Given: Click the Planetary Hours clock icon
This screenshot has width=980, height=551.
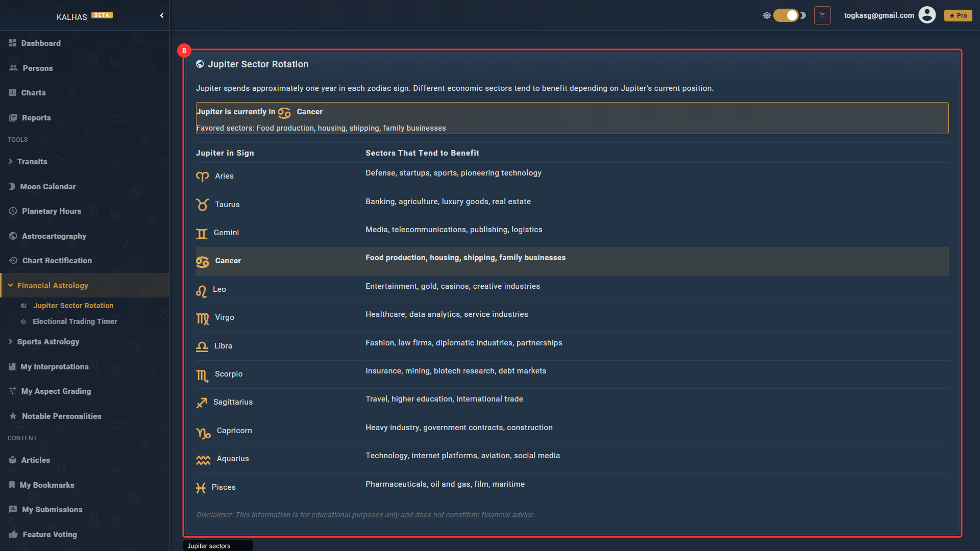Looking at the screenshot, I should [13, 211].
